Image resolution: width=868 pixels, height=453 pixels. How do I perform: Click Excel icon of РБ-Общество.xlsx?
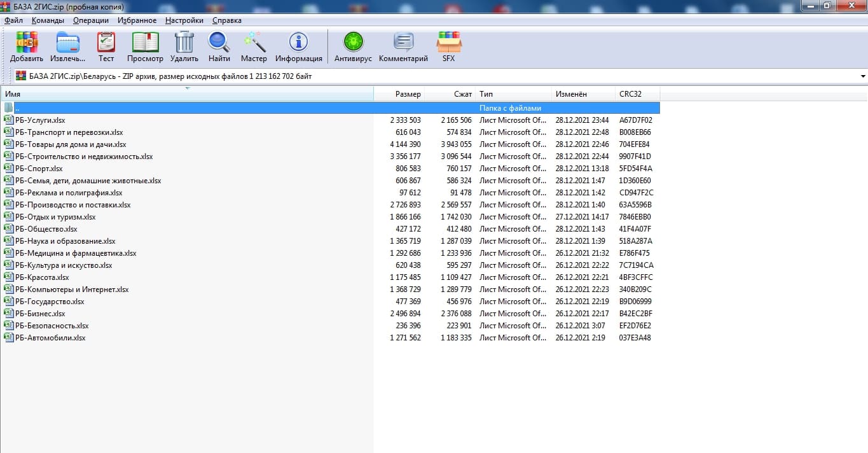[x=8, y=228]
